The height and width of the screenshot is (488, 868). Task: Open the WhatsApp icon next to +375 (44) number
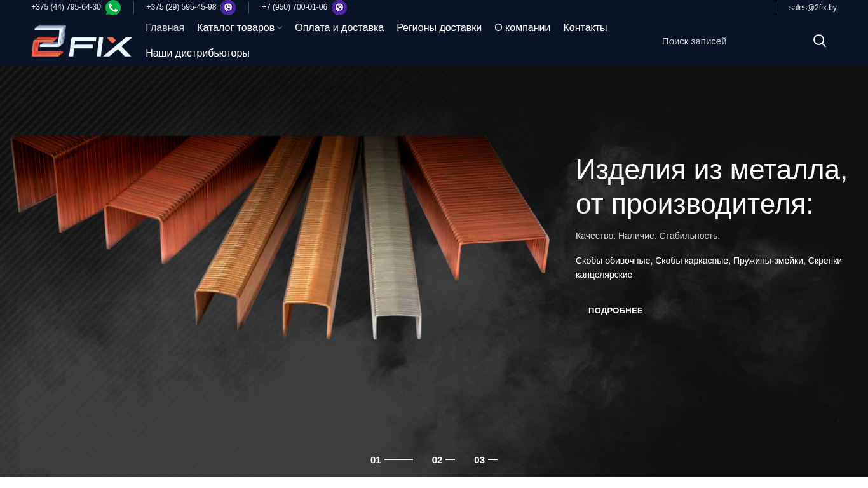click(x=113, y=8)
